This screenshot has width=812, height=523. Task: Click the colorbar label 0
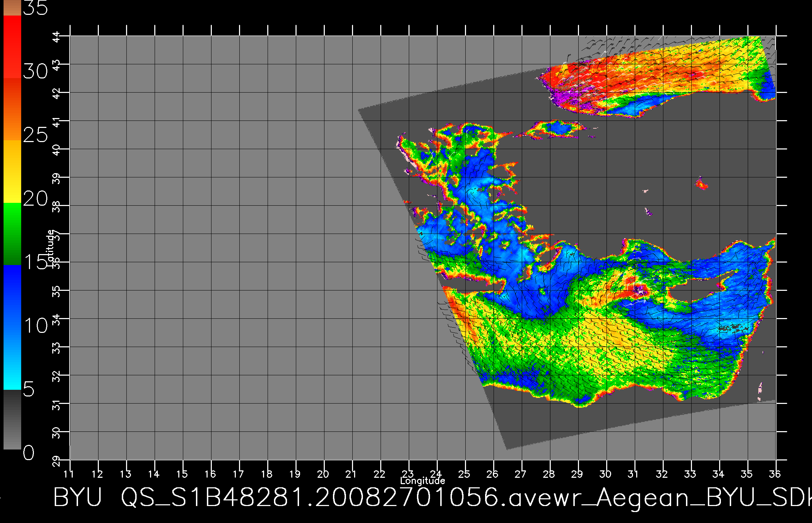[29, 453]
